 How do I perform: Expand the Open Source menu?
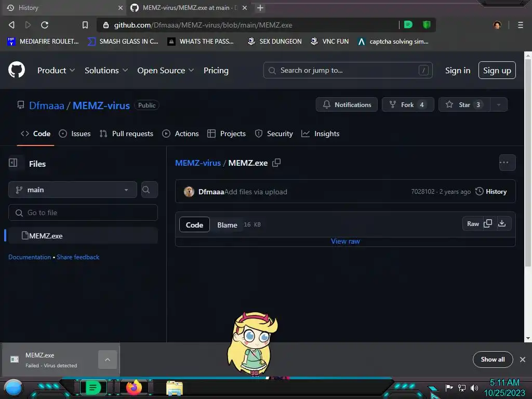166,70
